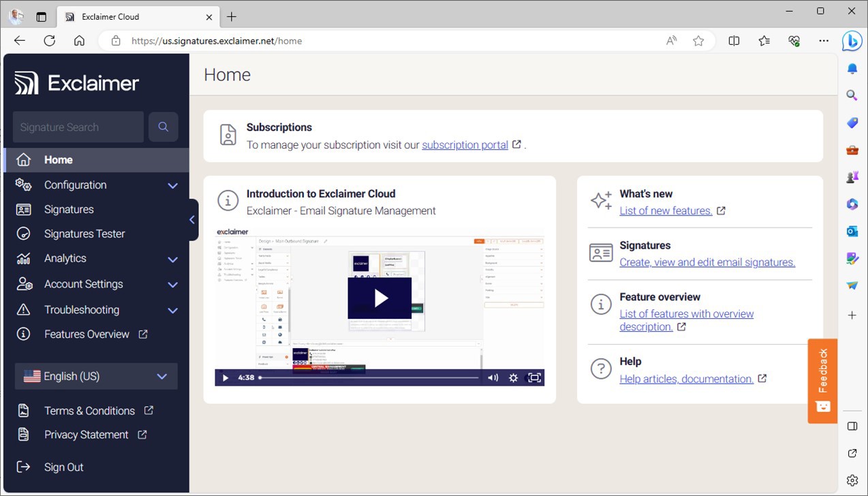Expand the Account Settings chevron
This screenshot has width=868, height=496.
click(x=172, y=285)
